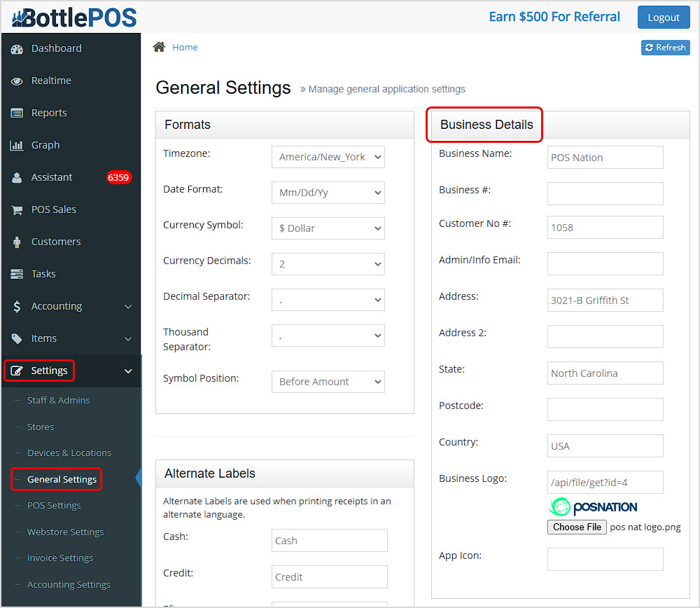Open the Earn $500 For Referral link
Image resolution: width=700 pixels, height=608 pixels.
[x=554, y=16]
